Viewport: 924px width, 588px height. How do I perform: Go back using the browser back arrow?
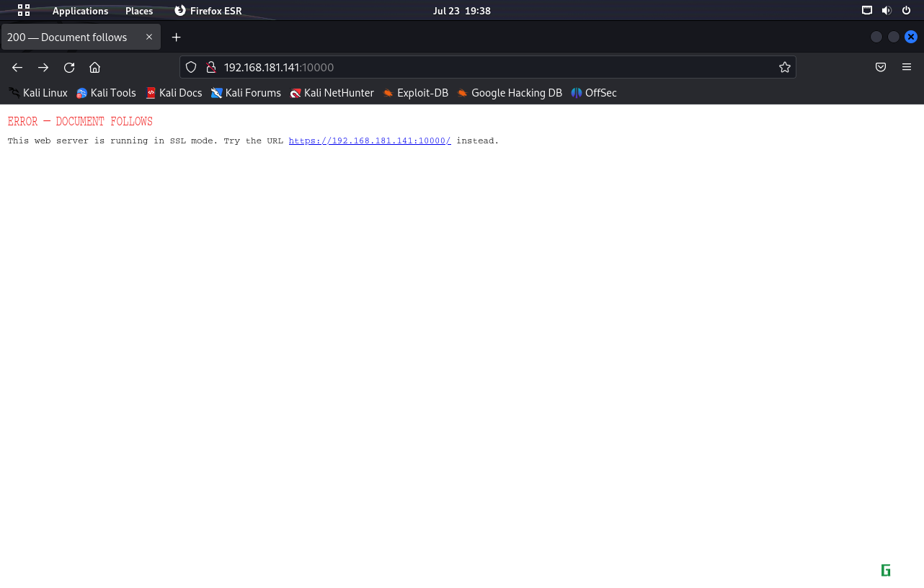[x=17, y=67]
